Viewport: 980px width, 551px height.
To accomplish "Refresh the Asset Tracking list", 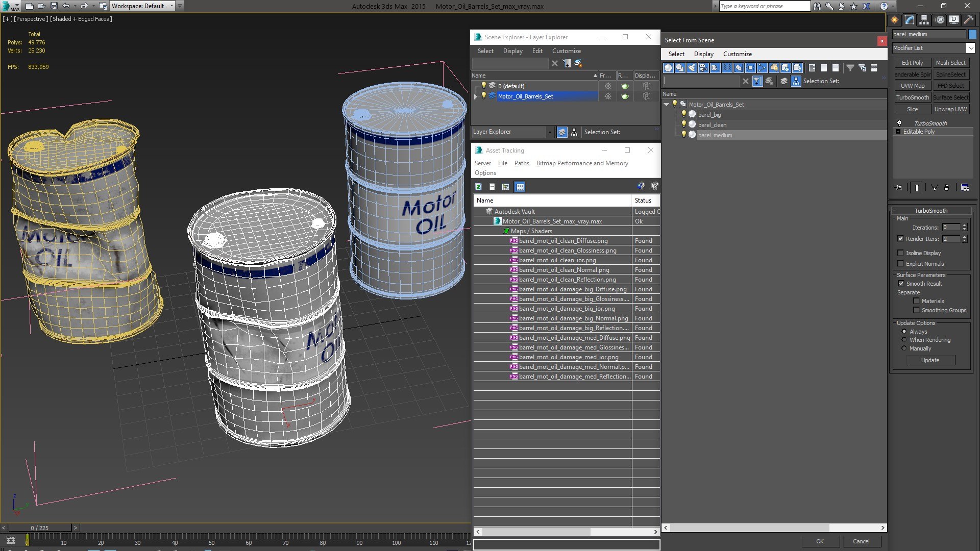I will 479,187.
